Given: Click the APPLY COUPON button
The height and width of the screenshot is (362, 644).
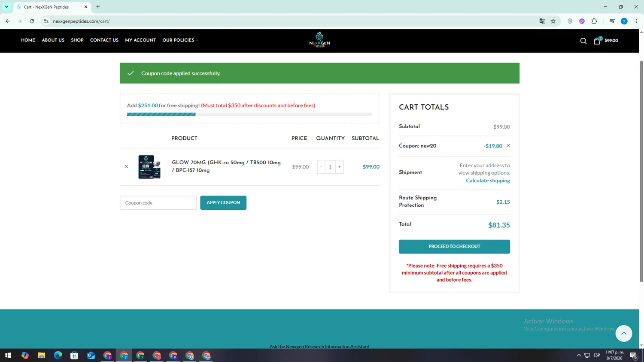Looking at the screenshot, I should (x=223, y=202).
